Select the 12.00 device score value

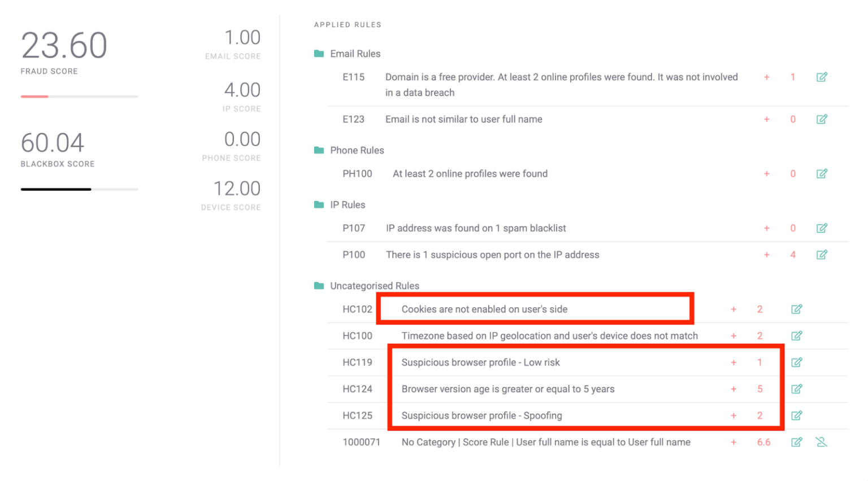(236, 189)
